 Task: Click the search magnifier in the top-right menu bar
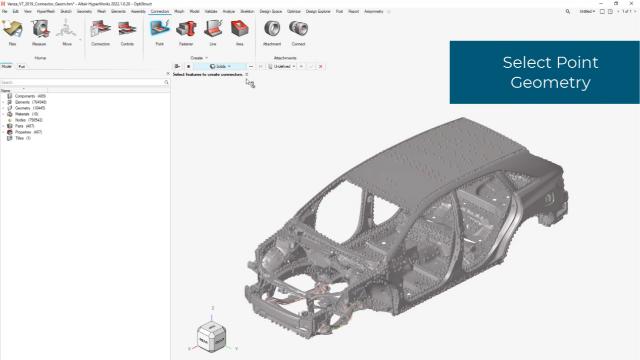point(568,11)
